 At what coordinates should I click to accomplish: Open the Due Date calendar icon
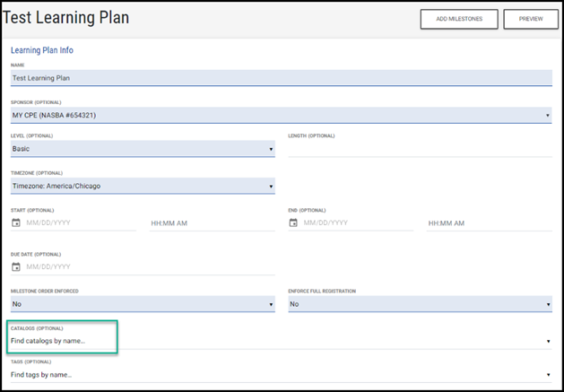(16, 266)
